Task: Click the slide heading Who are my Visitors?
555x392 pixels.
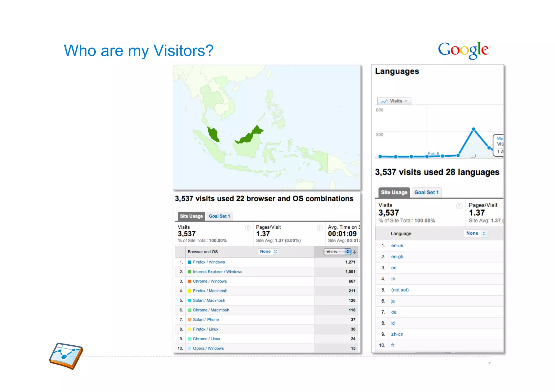Action: pyautogui.click(x=139, y=51)
